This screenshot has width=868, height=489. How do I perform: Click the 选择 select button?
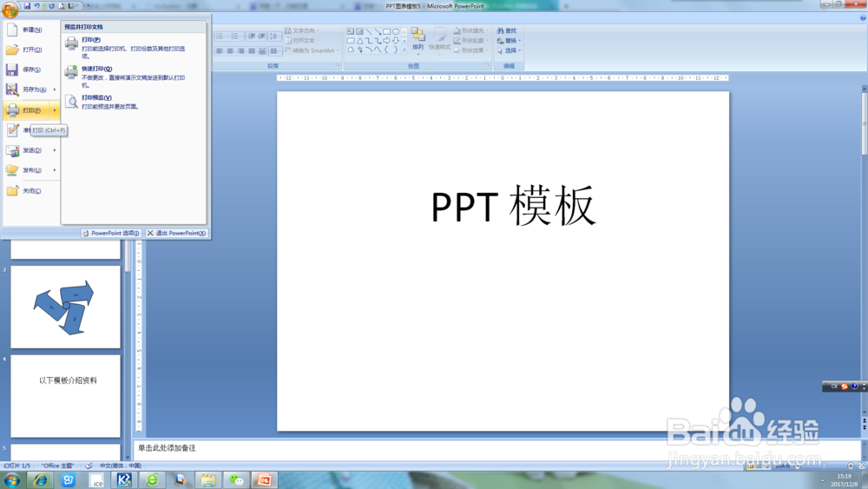click(x=509, y=50)
